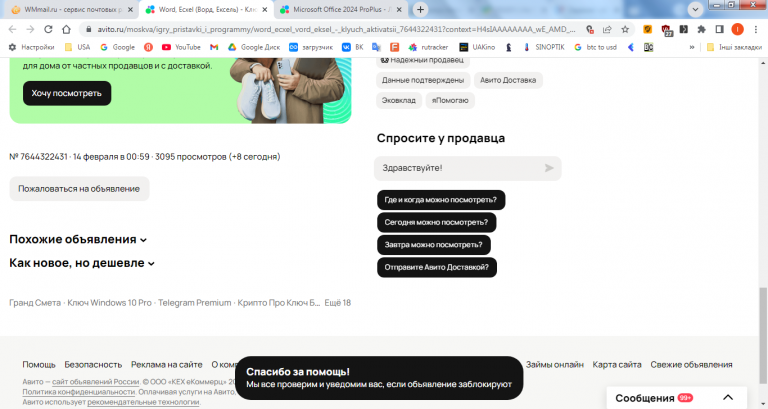Expand the Как новое, но дешевле section
768x409 pixels.
click(x=82, y=263)
